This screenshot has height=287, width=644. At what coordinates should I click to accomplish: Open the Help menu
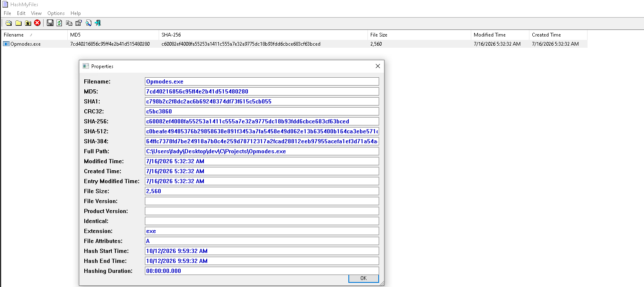coord(76,13)
